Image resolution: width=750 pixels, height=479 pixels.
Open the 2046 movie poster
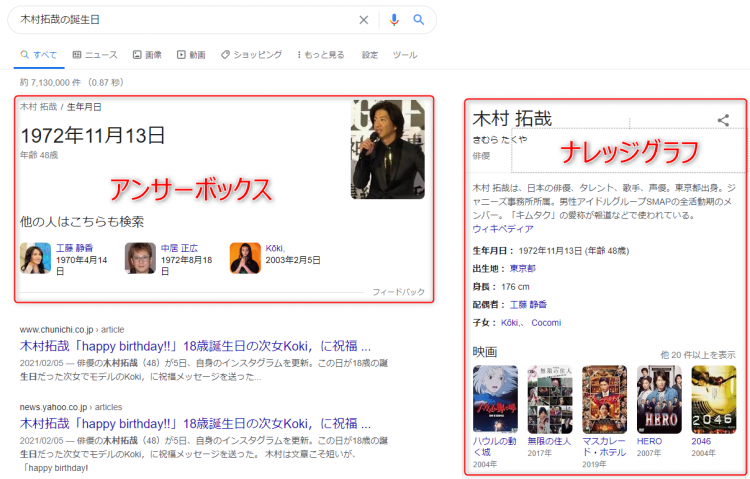(714, 400)
